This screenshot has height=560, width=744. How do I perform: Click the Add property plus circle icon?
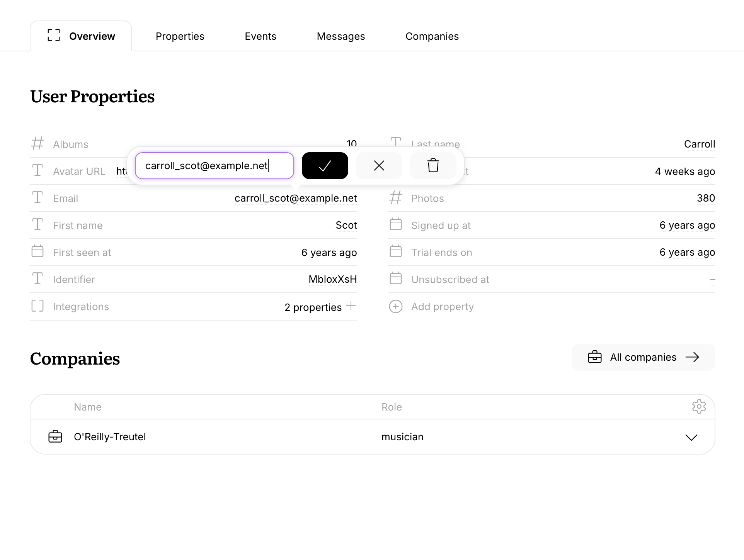(396, 307)
